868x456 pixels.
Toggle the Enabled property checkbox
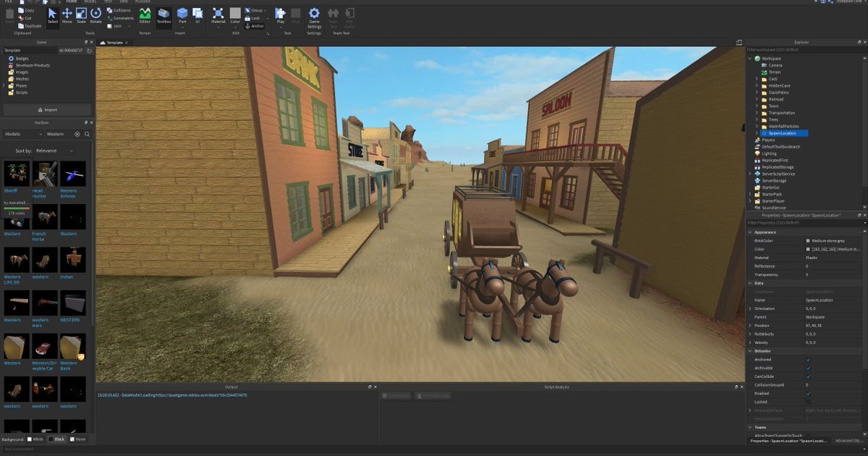pyautogui.click(x=808, y=393)
